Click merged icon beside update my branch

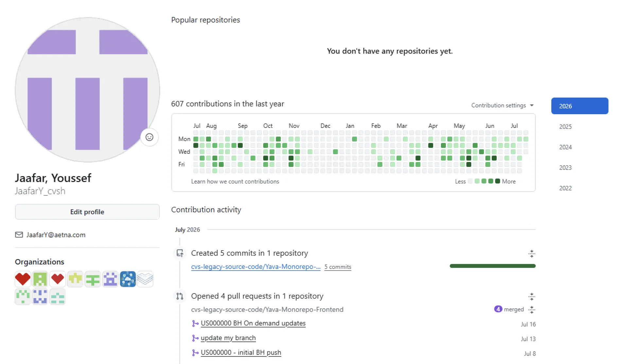(195, 338)
